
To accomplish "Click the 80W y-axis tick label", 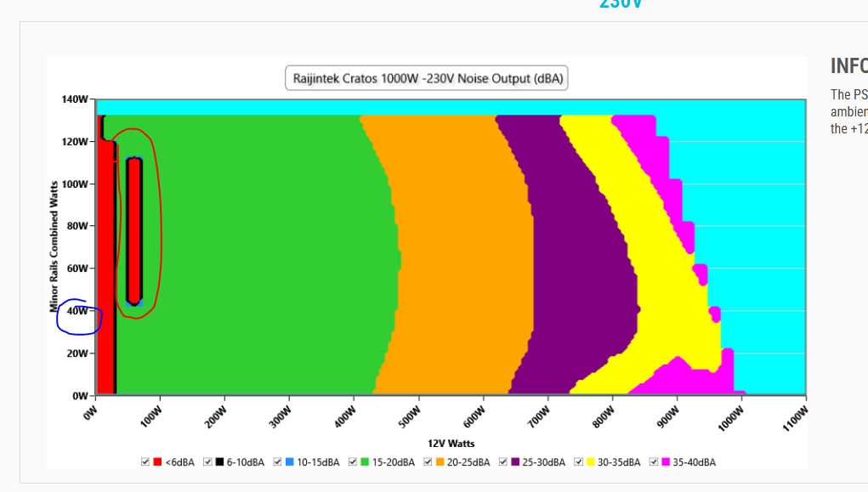I will (x=77, y=226).
